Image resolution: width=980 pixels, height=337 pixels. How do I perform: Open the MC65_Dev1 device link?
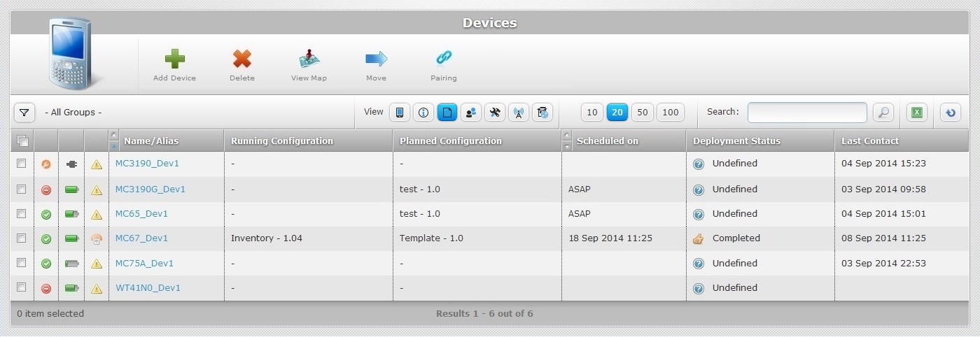[x=141, y=214]
